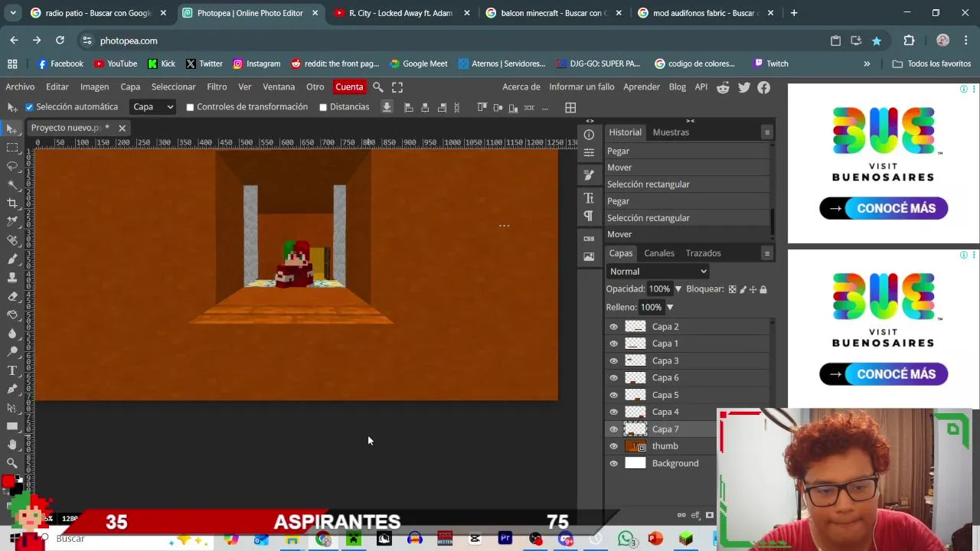Open Photopea Reddit page icon

coord(723,87)
